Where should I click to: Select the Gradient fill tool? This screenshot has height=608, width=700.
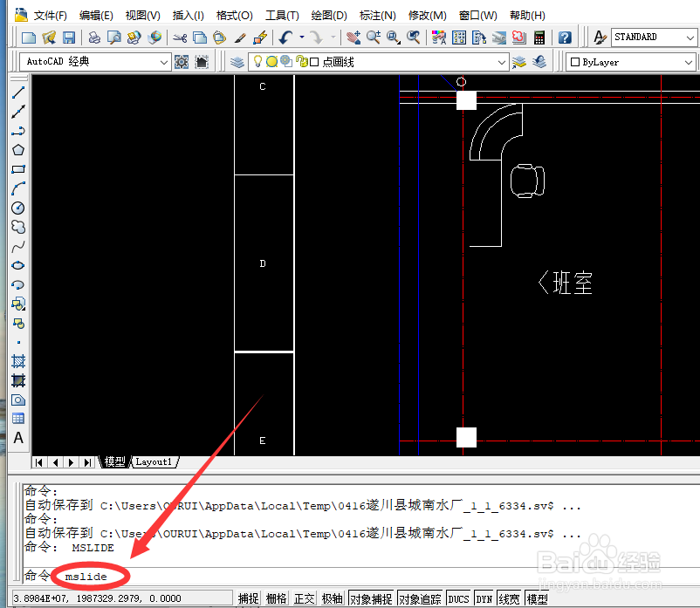click(18, 380)
